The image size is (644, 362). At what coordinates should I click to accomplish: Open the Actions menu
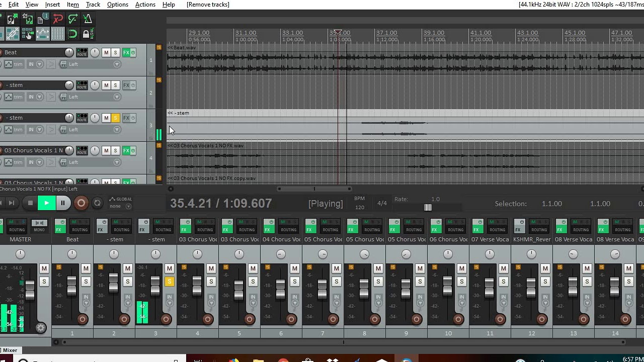click(x=145, y=5)
